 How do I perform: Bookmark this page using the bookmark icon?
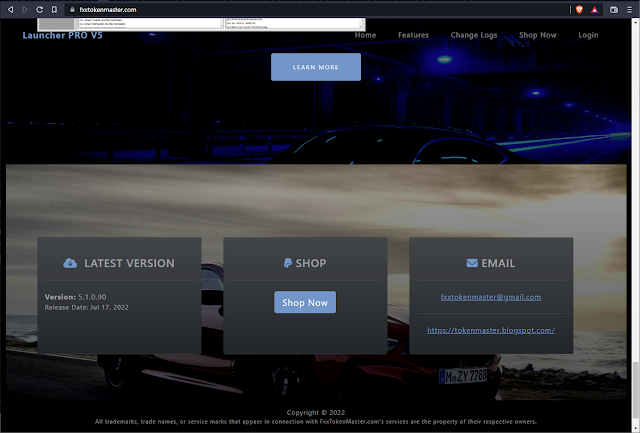[54, 9]
